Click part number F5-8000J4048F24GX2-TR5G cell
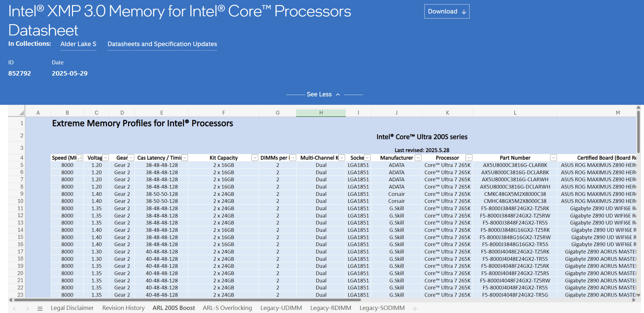Viewport: 644px width, 313px height. tap(515, 295)
